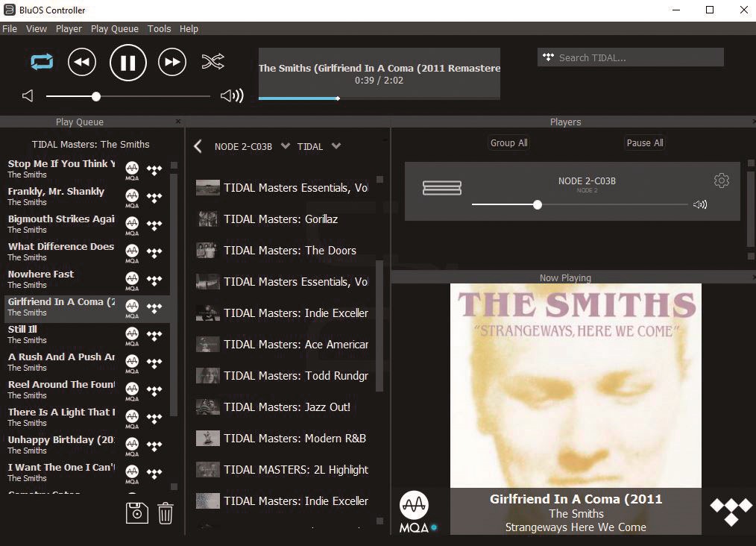Seek within the track progress bar
756x546 pixels.
coord(379,98)
